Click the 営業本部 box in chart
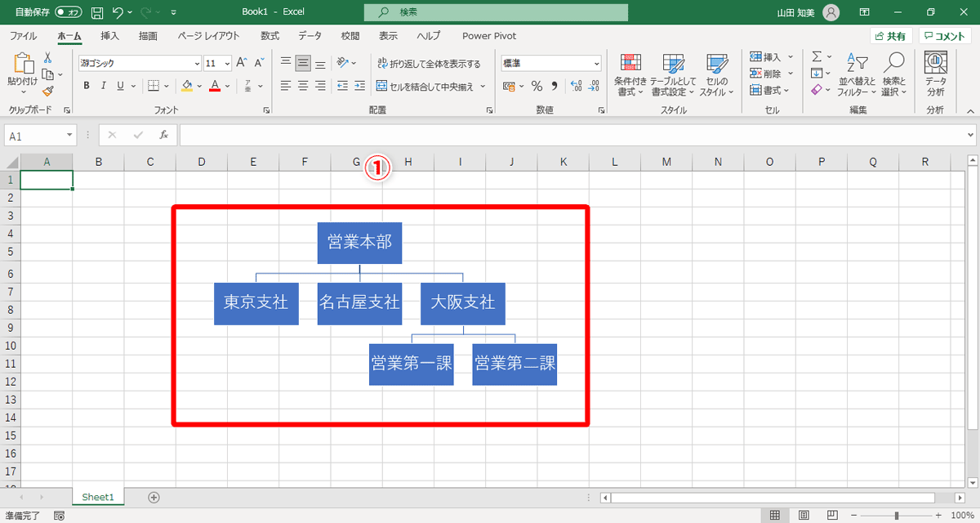 coord(359,243)
